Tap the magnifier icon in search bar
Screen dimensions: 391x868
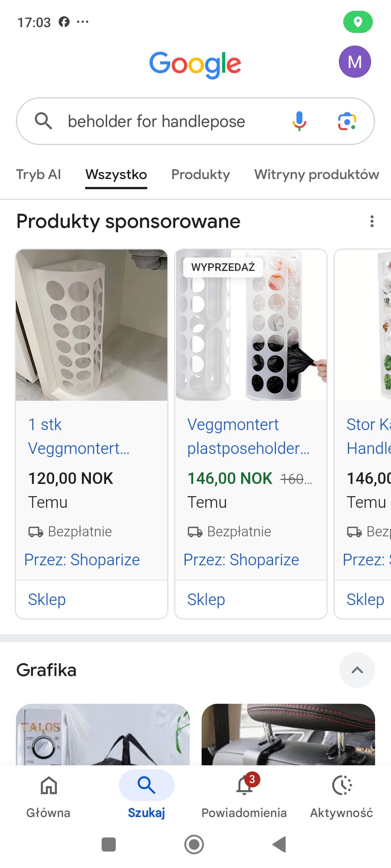pyautogui.click(x=43, y=121)
